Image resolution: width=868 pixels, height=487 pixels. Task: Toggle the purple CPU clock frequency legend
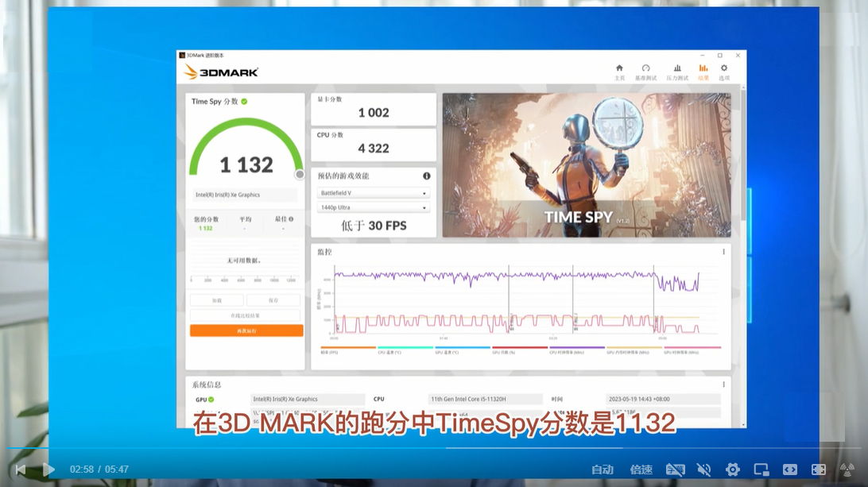pos(577,350)
